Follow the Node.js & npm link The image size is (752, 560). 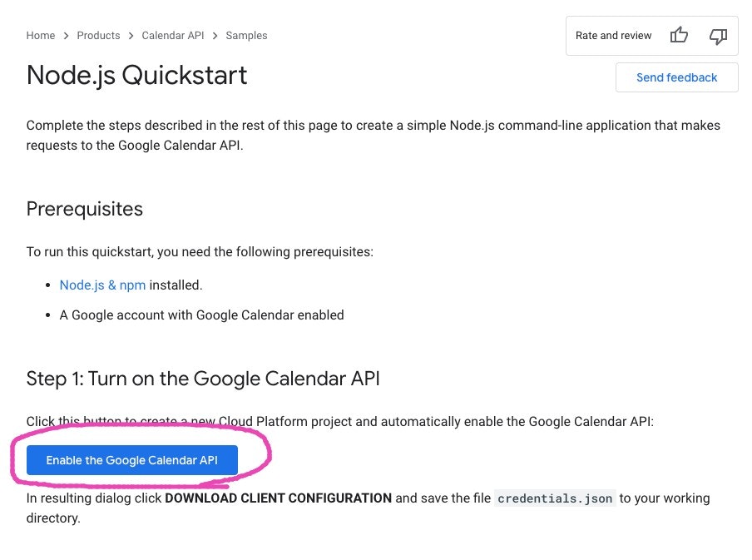coord(102,285)
